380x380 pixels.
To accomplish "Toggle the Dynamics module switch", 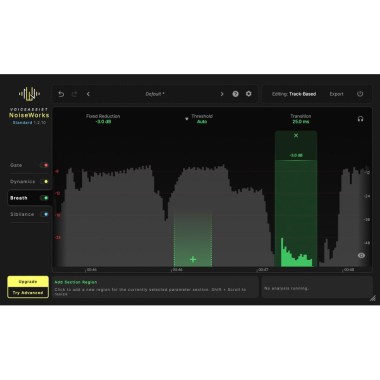I will (x=44, y=181).
